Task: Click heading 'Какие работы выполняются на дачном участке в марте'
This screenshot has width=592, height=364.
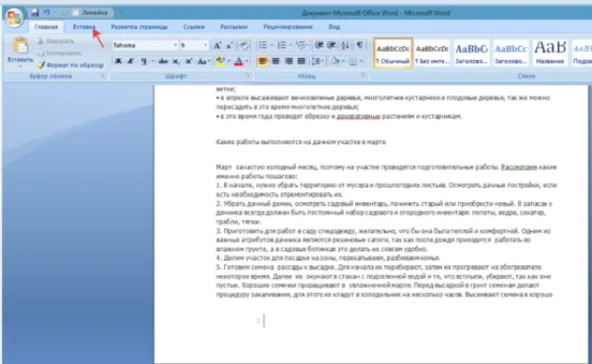Action: pos(301,142)
